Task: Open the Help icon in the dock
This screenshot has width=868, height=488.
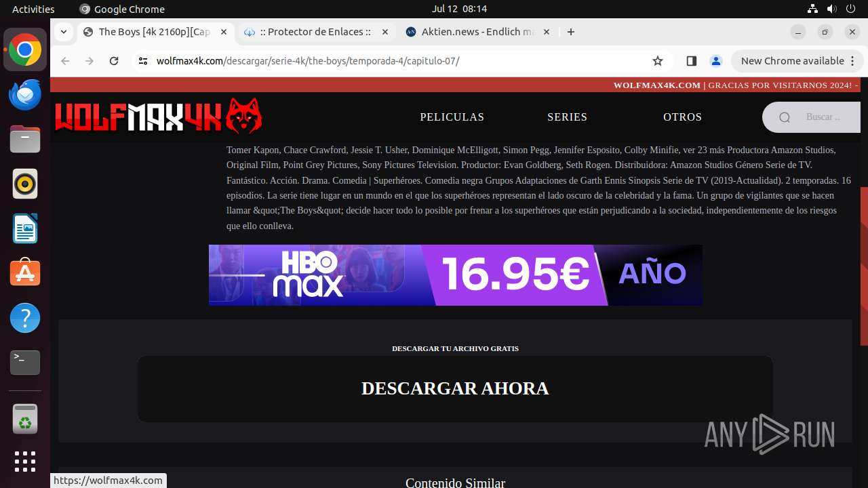Action: coord(25,318)
